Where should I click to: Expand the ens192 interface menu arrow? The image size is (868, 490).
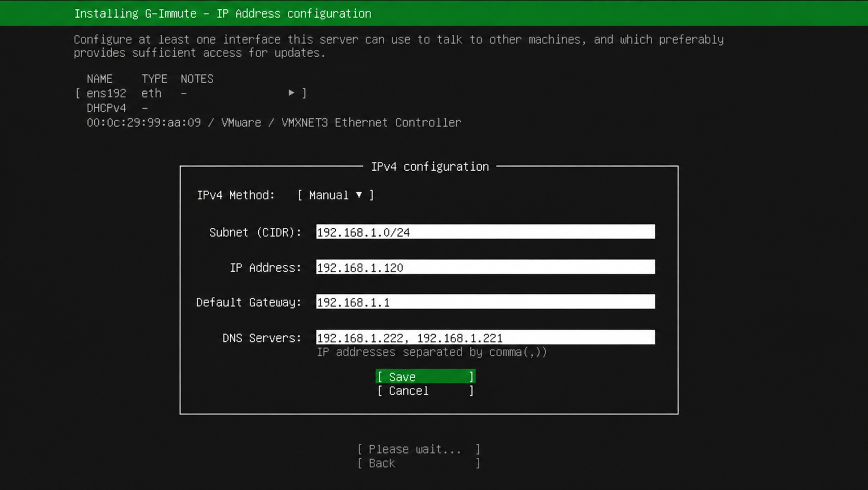291,93
